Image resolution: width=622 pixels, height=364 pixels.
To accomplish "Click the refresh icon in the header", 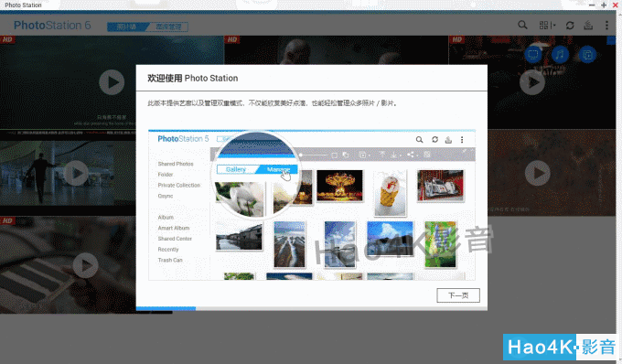I will (570, 26).
